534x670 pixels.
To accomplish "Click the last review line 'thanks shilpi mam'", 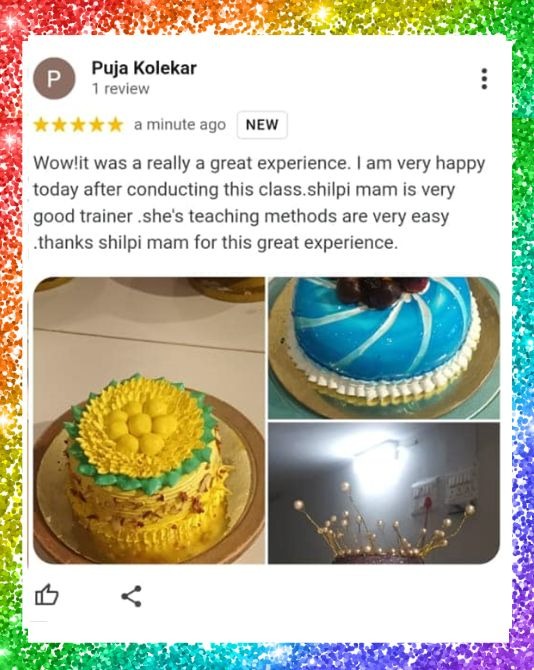I will [x=216, y=243].
